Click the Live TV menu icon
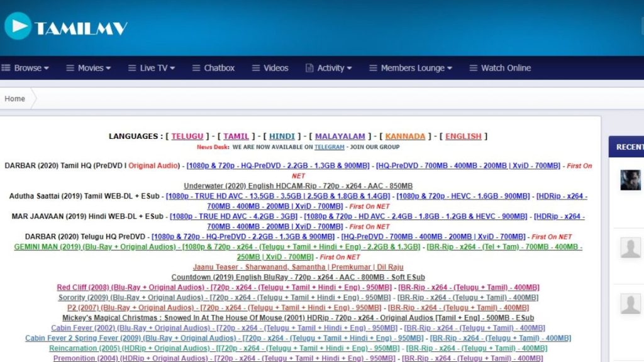 coord(131,68)
